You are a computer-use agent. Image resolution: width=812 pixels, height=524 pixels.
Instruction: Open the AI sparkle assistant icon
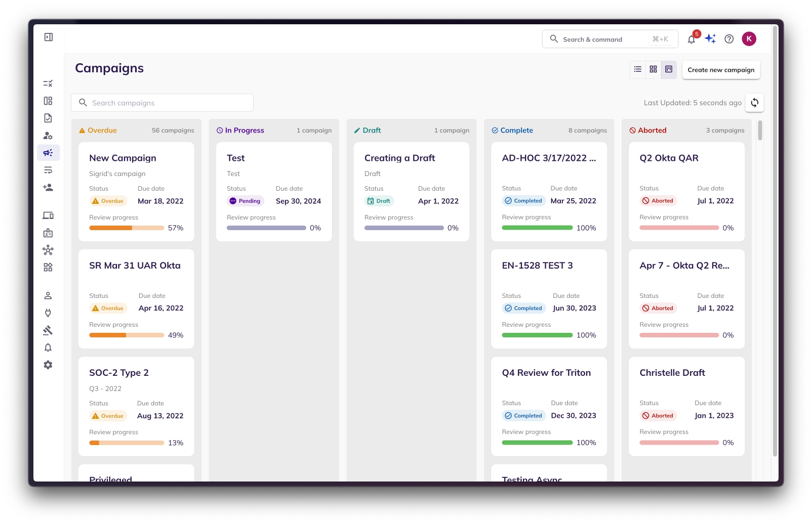coord(710,39)
